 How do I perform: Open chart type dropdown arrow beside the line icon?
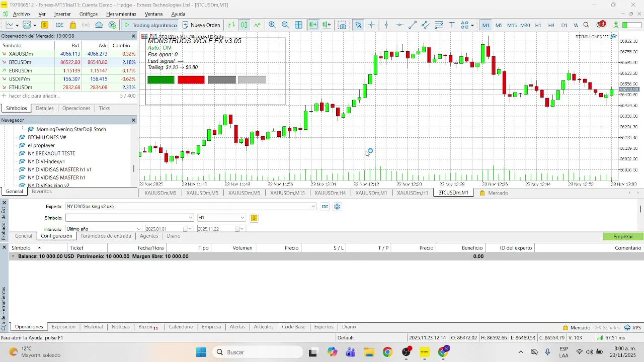tap(17, 25)
